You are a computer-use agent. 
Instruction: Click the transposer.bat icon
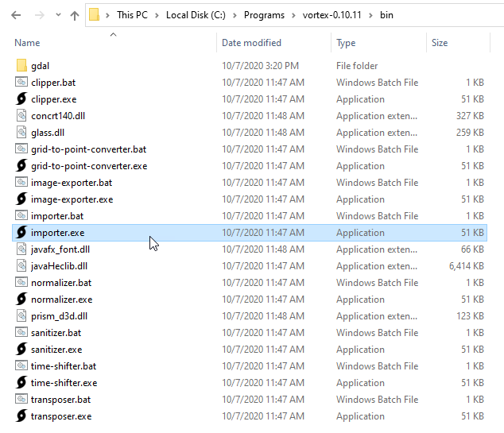21,400
